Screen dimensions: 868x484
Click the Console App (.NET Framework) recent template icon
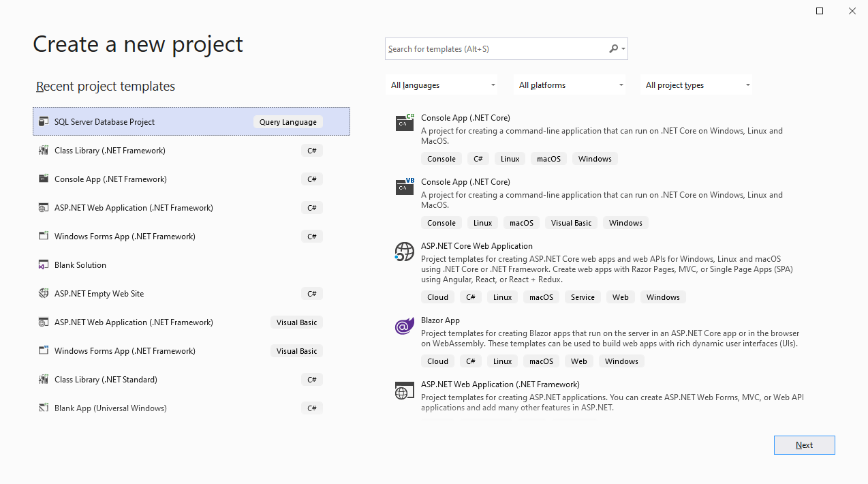tap(44, 179)
